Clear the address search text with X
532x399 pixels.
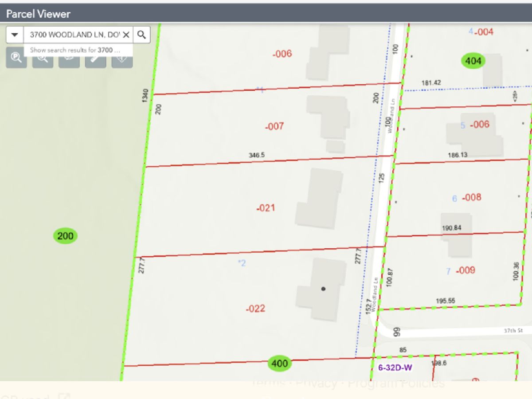[126, 35]
